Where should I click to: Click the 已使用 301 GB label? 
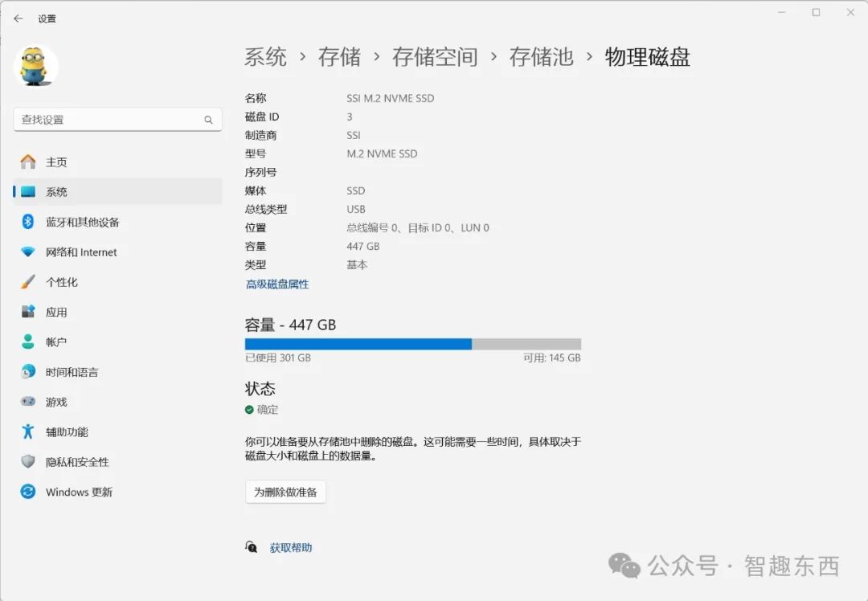tap(278, 358)
